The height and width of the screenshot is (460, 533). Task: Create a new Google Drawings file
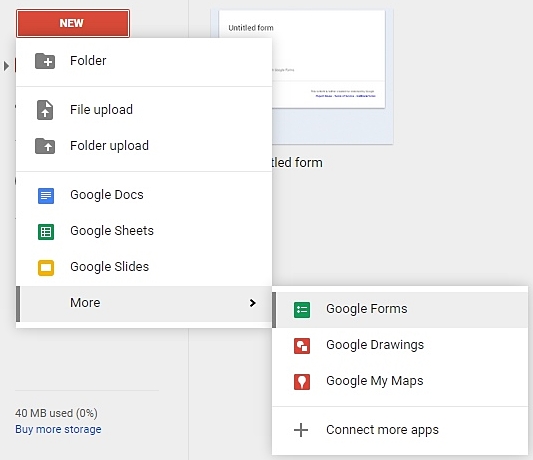click(400, 345)
